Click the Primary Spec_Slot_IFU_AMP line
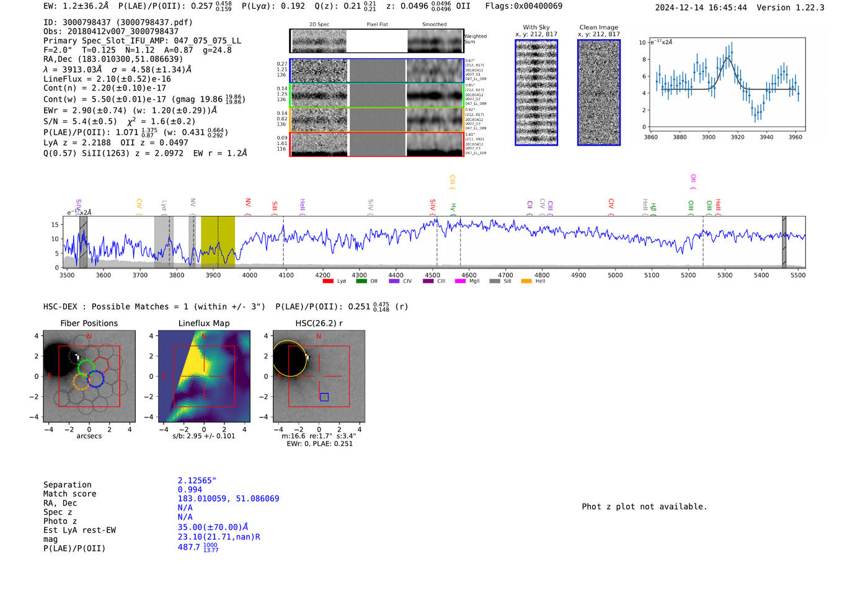This screenshot has height=591, width=868. pos(143,41)
